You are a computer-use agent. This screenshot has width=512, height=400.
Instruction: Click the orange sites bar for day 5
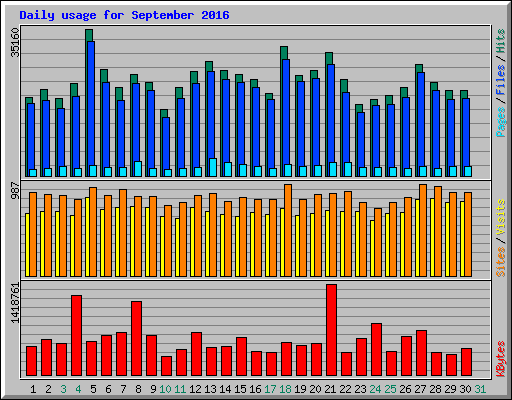point(93,232)
